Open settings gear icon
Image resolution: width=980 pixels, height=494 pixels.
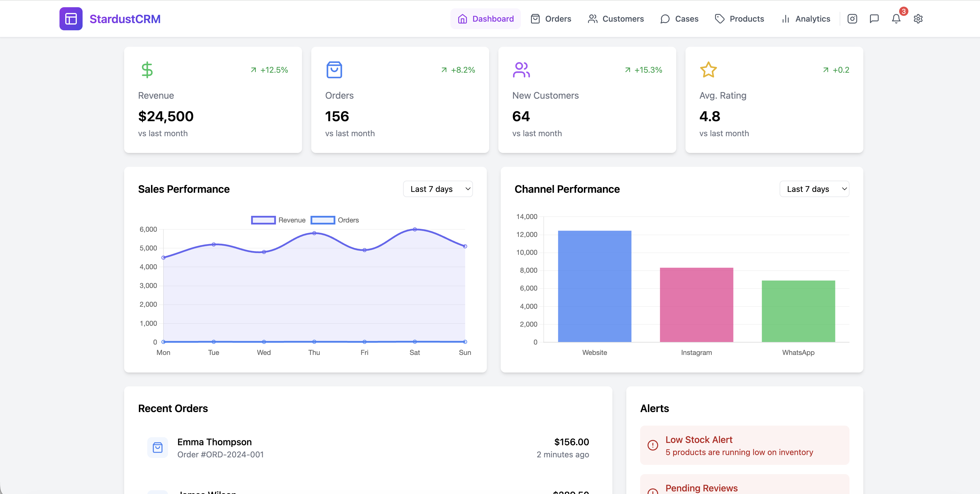[918, 19]
